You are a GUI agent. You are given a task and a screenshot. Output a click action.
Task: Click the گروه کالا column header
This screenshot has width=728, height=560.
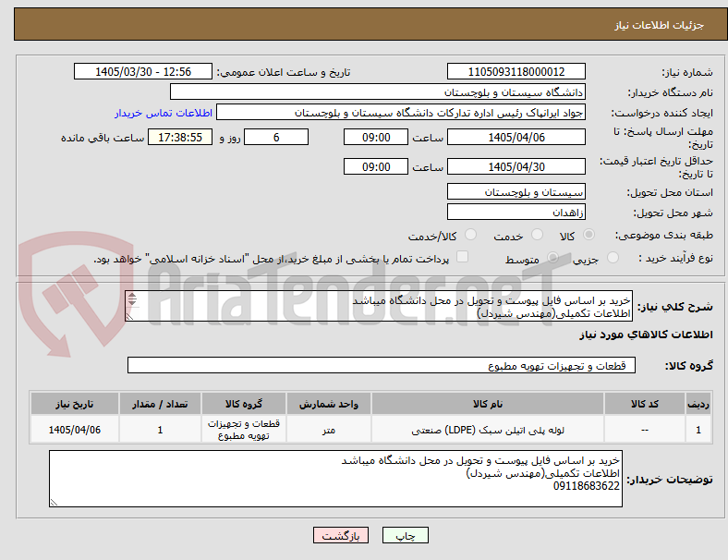tap(244, 404)
